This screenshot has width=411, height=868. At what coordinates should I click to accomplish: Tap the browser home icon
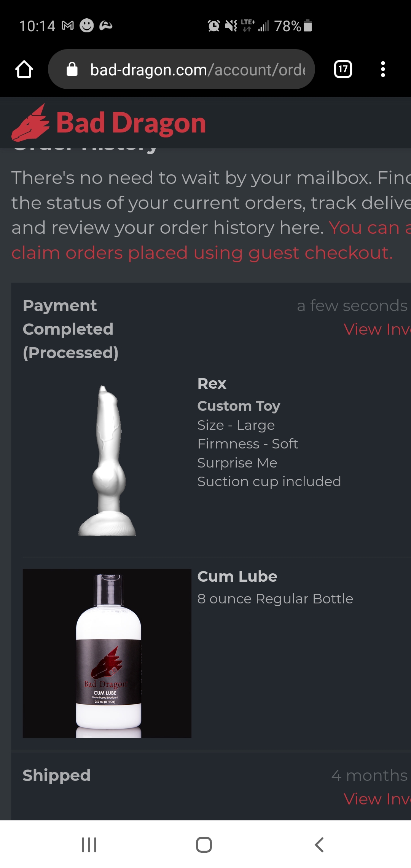(x=24, y=69)
